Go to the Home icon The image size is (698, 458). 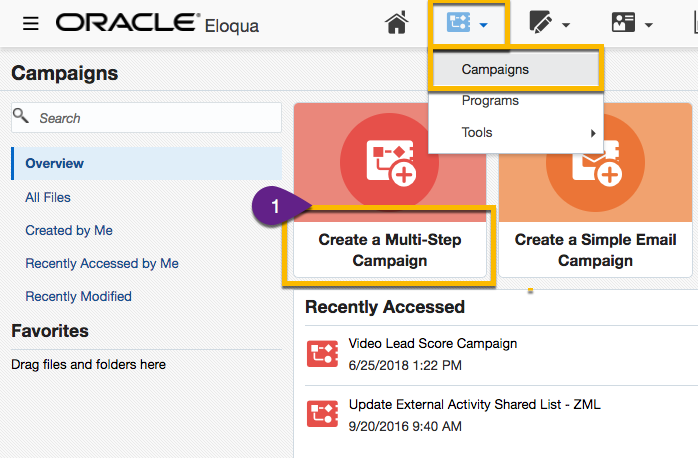coord(396,23)
